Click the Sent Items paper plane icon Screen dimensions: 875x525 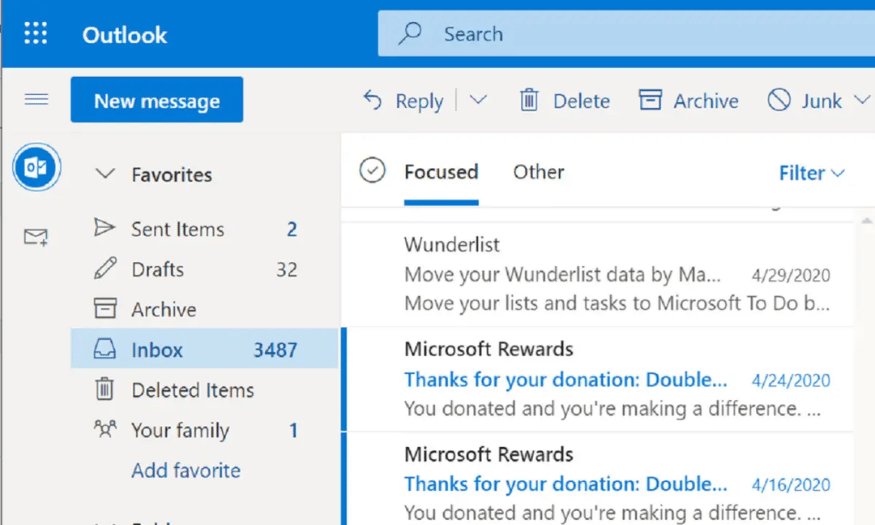pos(104,228)
